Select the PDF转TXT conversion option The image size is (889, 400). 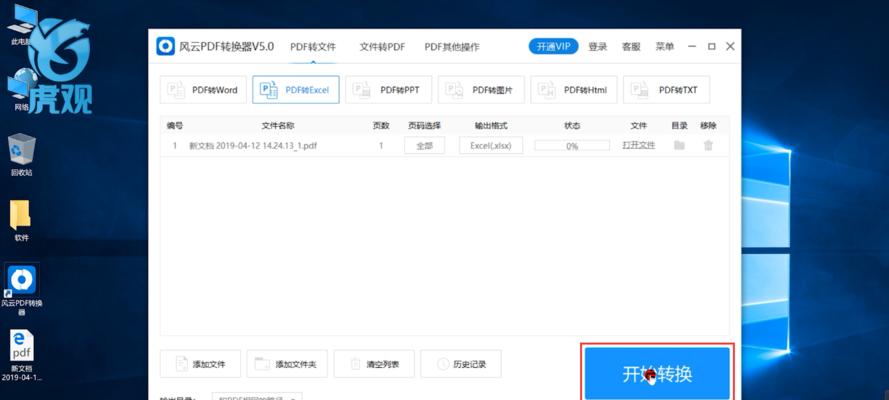[666, 90]
